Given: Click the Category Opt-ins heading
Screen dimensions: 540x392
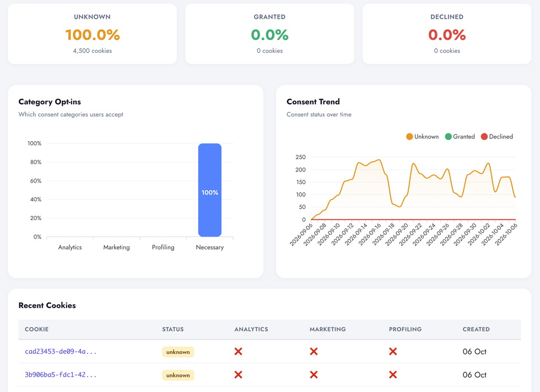Looking at the screenshot, I should [x=50, y=102].
